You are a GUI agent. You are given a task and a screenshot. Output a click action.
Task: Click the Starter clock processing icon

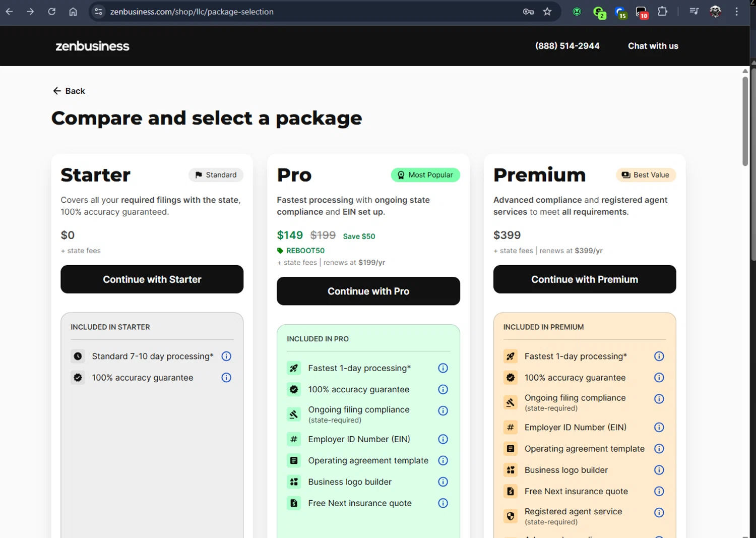(78, 356)
